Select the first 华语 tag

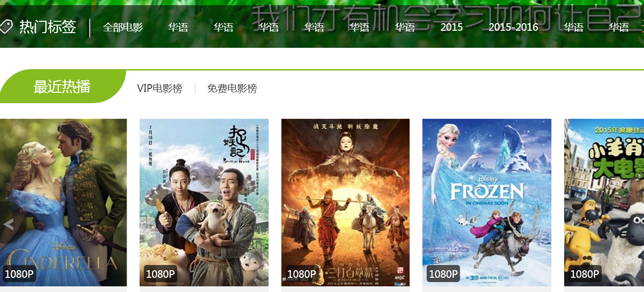(x=178, y=27)
